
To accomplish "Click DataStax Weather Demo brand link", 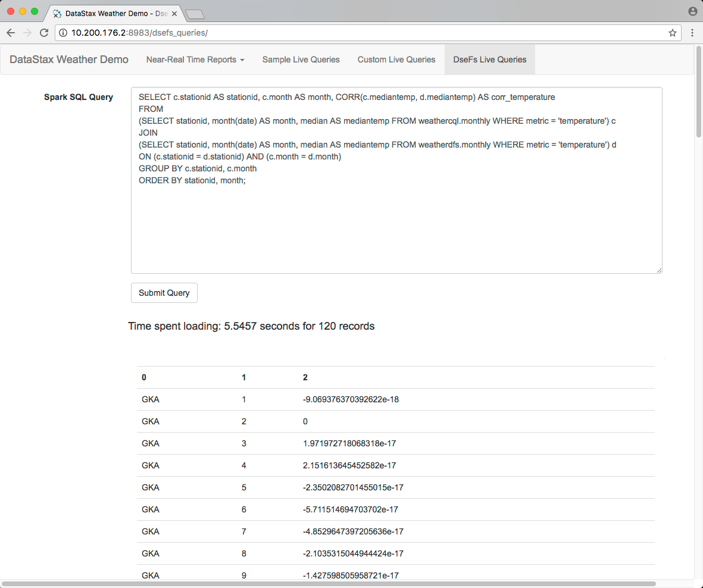I will click(69, 60).
